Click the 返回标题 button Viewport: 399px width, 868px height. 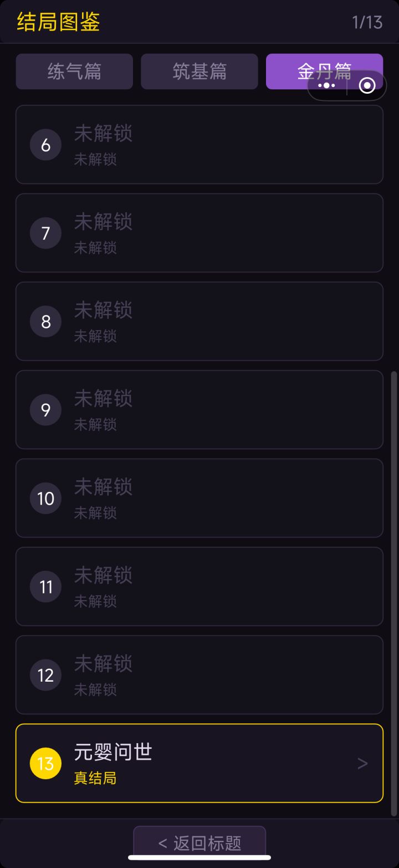[x=199, y=843]
